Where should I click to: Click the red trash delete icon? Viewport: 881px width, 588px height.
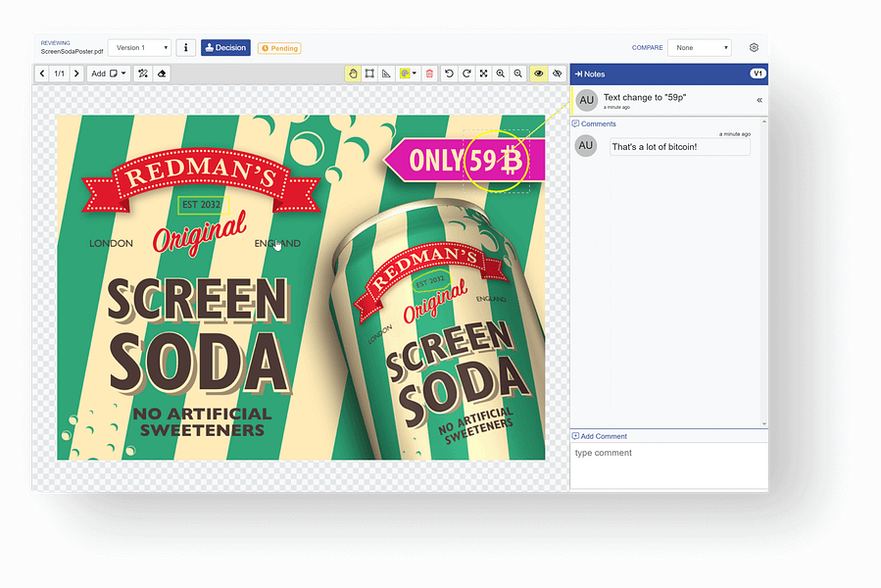click(x=429, y=73)
